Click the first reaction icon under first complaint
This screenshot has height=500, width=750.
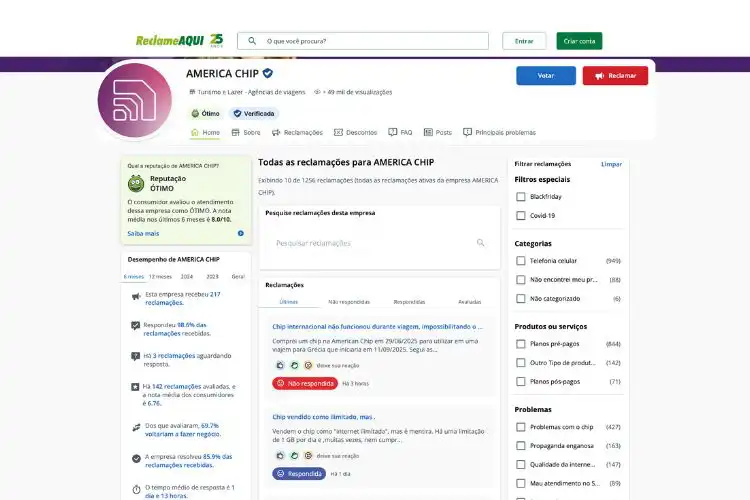(280, 365)
